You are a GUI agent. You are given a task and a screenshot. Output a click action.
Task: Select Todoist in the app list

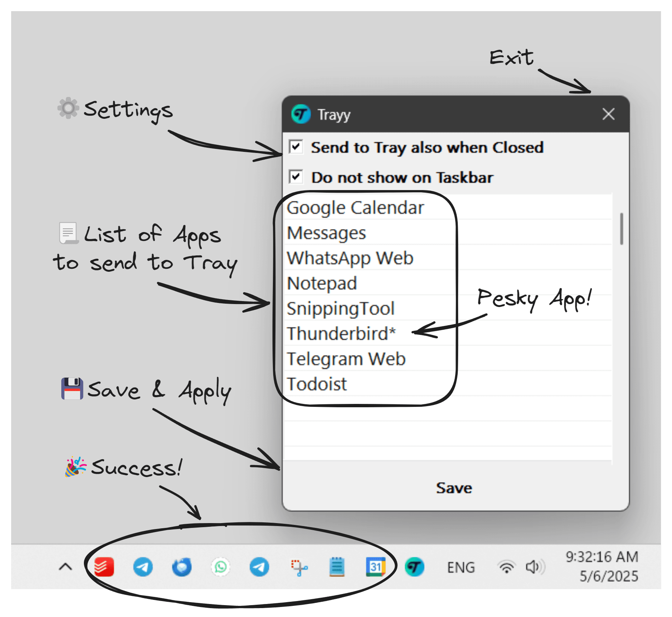[x=447, y=384]
